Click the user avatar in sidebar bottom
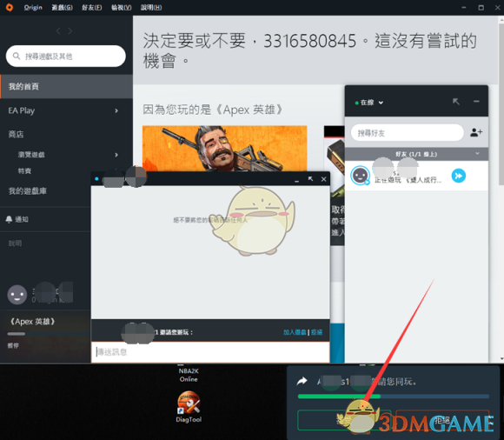Image resolution: width=504 pixels, height=440 pixels. click(17, 295)
